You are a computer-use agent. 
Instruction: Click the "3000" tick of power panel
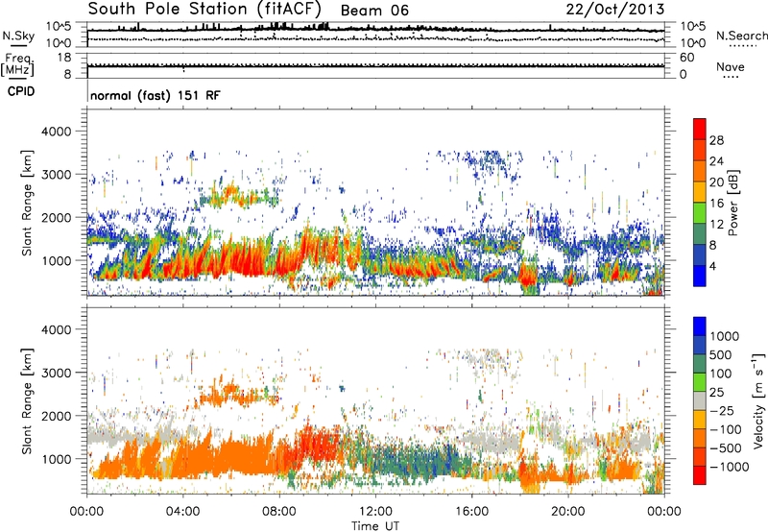pos(56,175)
